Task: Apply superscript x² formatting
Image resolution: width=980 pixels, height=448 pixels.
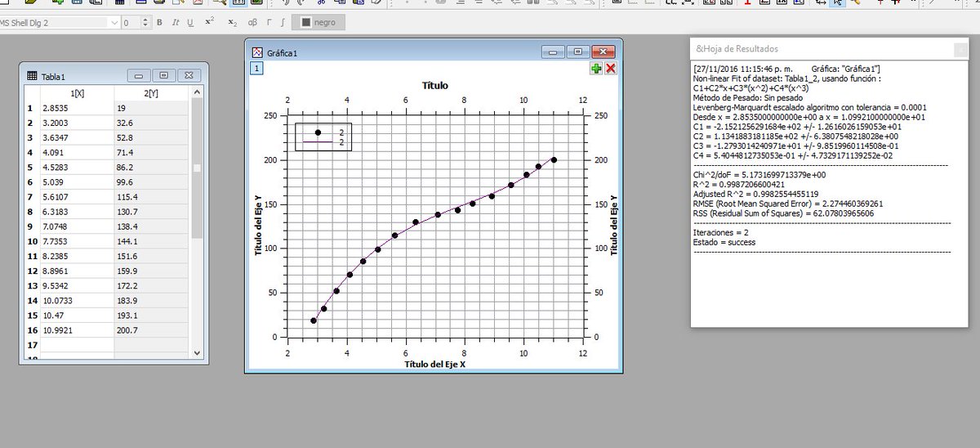Action: [x=210, y=23]
